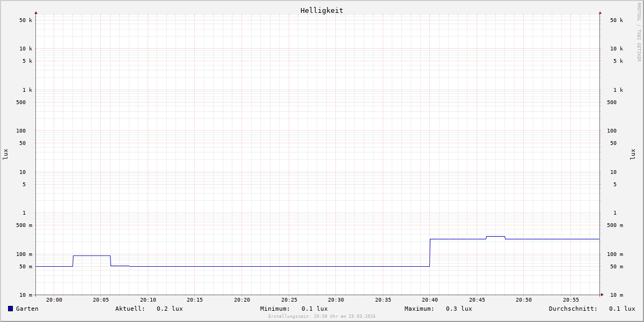Click the red arrow atop the left y-axis
This screenshot has height=322, width=644.
(36, 12)
